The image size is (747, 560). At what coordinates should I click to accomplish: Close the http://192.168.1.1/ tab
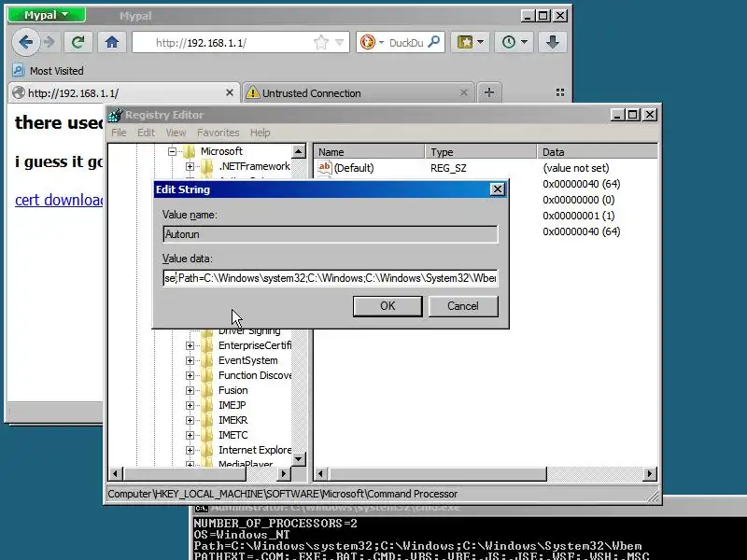(230, 92)
